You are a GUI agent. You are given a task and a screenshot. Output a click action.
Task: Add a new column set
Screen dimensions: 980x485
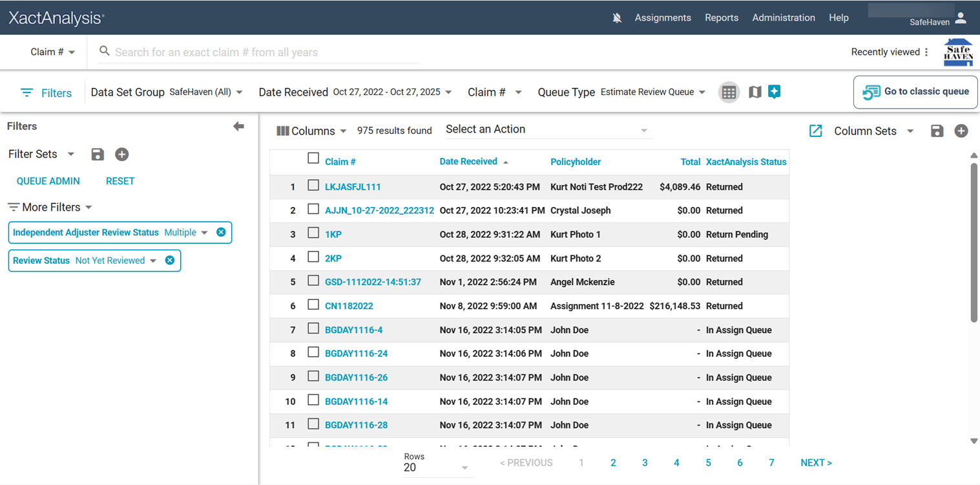(x=961, y=131)
